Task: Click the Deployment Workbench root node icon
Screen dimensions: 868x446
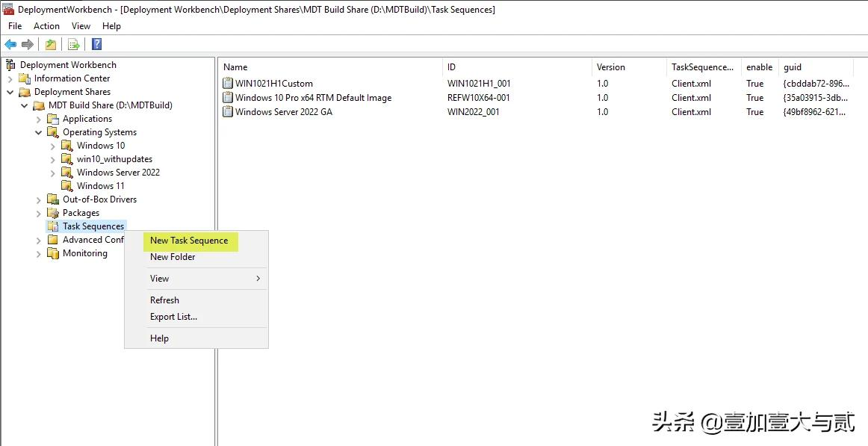Action: [10, 65]
